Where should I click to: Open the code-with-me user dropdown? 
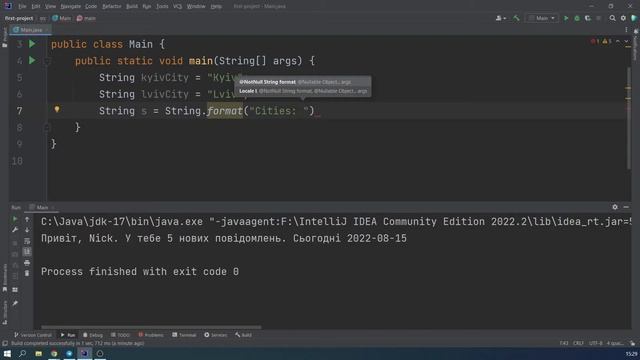tap(500, 18)
